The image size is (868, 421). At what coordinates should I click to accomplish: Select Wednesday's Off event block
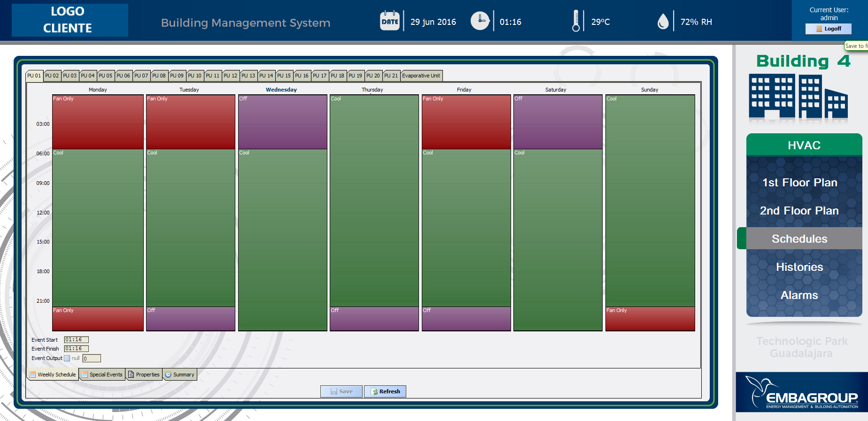pos(283,122)
